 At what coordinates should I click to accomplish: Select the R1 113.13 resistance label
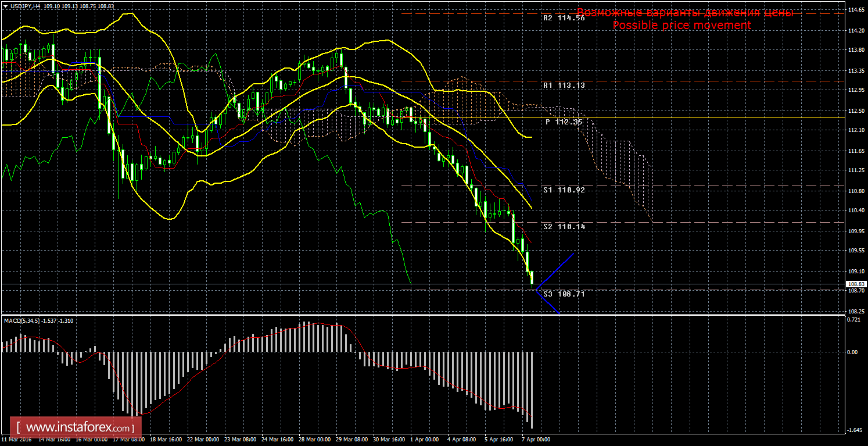pos(564,85)
